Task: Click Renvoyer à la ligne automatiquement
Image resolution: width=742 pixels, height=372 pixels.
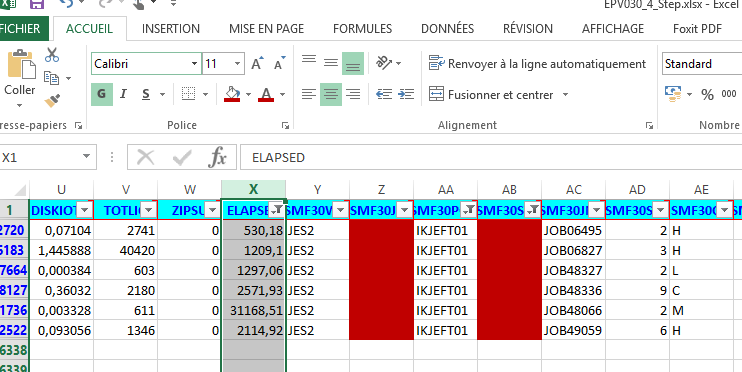Action: 537,63
